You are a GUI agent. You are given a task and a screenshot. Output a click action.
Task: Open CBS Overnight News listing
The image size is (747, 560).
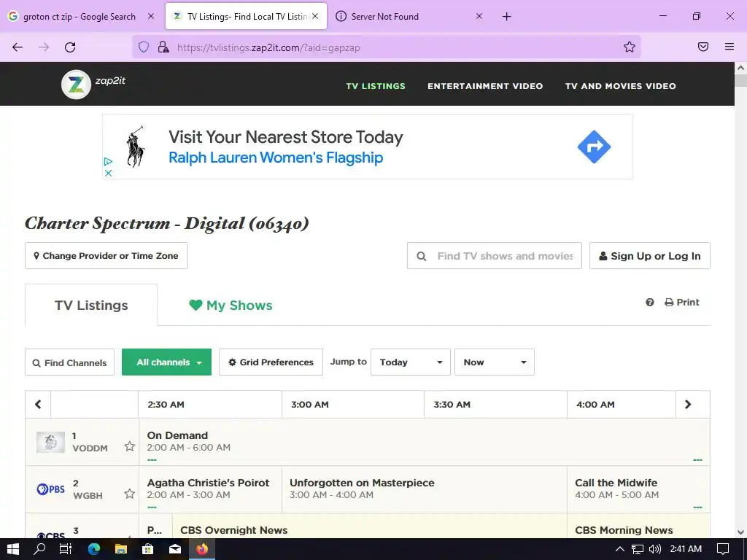[x=370, y=526]
